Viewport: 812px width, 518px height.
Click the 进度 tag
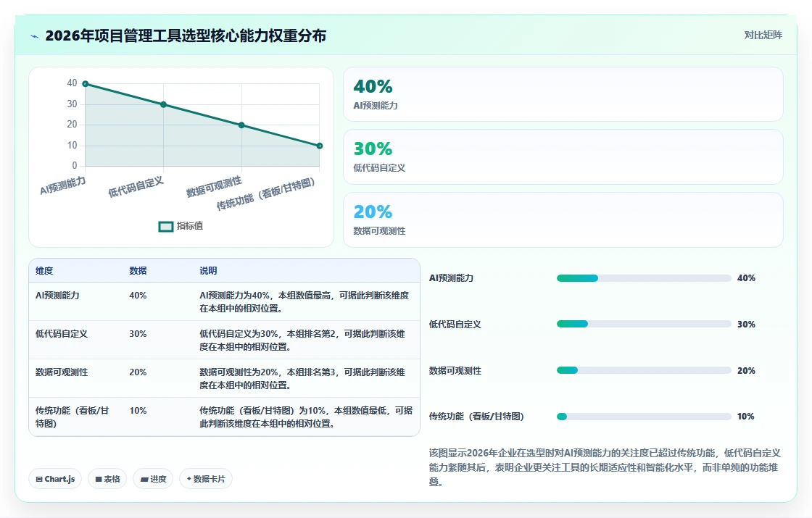[x=153, y=479]
